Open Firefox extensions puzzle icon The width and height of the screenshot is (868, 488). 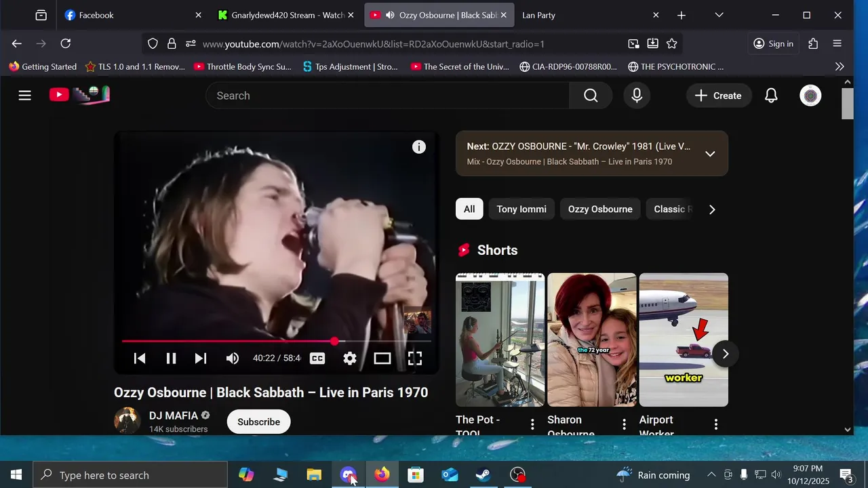click(813, 43)
